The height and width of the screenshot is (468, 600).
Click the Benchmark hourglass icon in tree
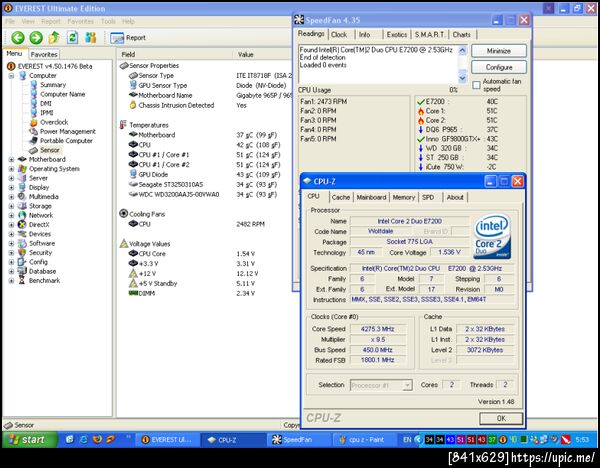tap(22, 280)
